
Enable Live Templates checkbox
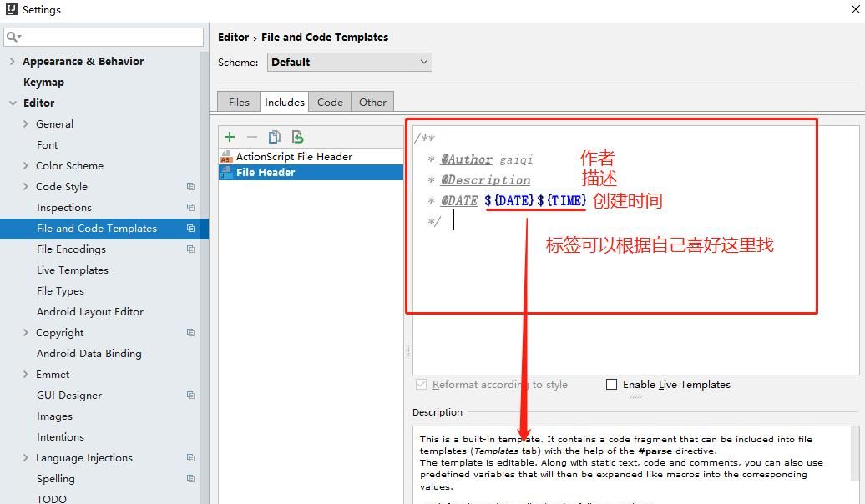(612, 385)
